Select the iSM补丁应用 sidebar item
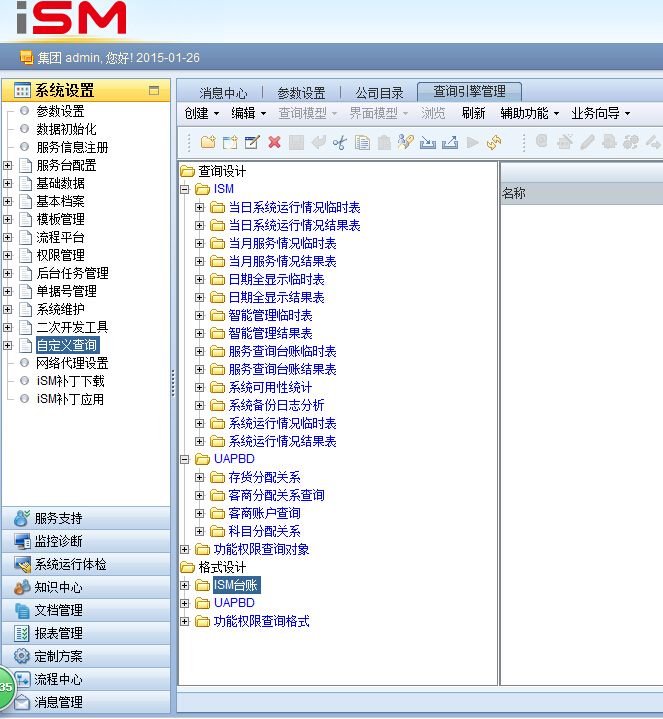The height and width of the screenshot is (719, 663). coord(70,399)
